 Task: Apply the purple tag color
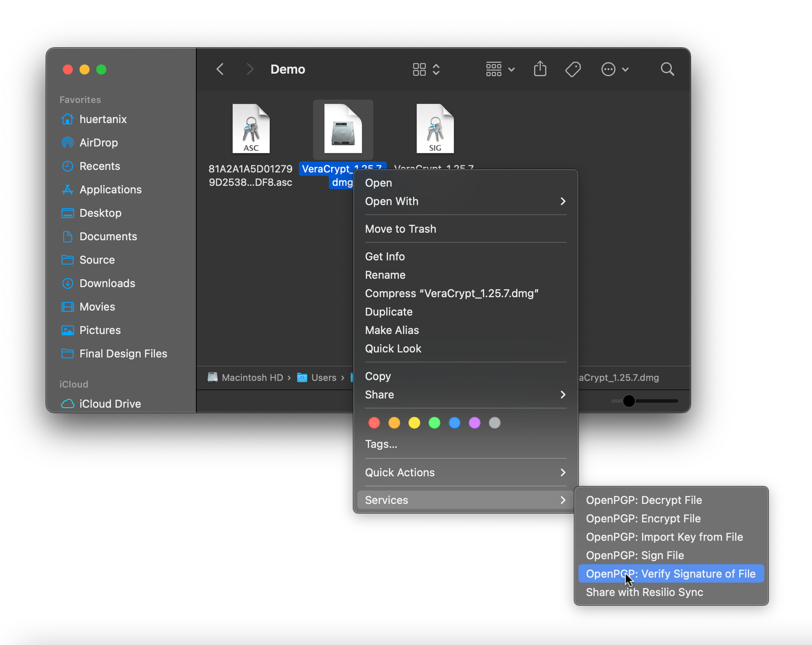[475, 423]
